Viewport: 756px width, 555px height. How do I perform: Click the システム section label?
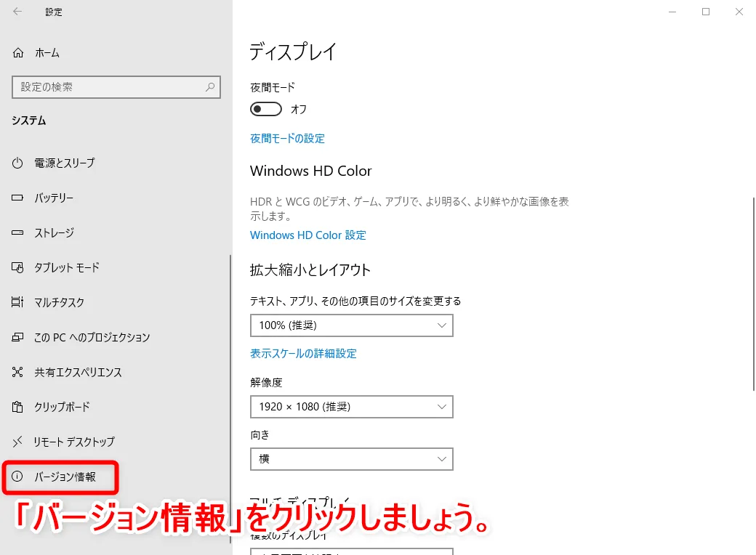click(29, 121)
